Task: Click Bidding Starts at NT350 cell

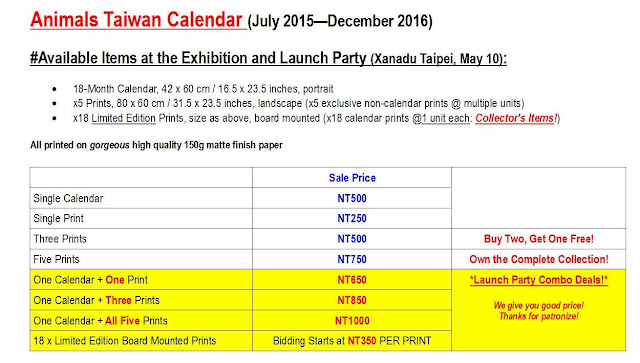Action: click(x=352, y=341)
